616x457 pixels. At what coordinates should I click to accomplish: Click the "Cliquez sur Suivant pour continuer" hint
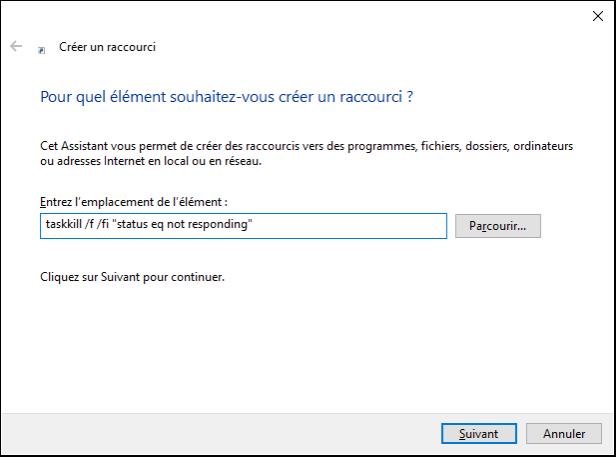tap(131, 277)
